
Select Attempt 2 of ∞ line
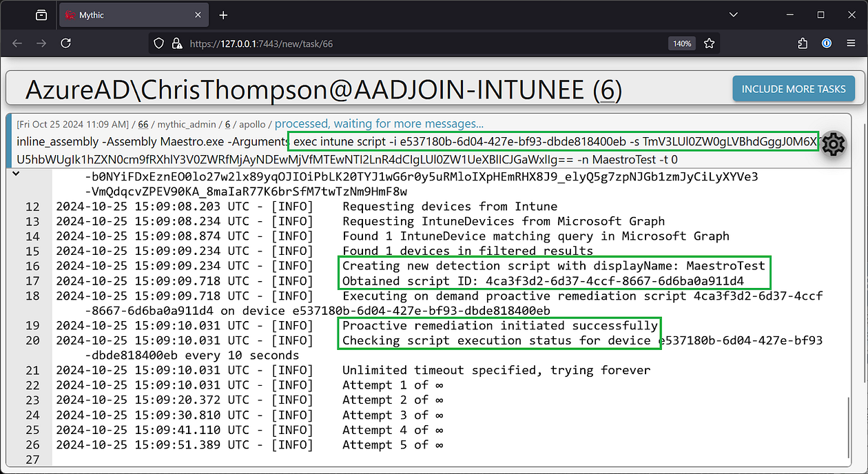tap(393, 400)
